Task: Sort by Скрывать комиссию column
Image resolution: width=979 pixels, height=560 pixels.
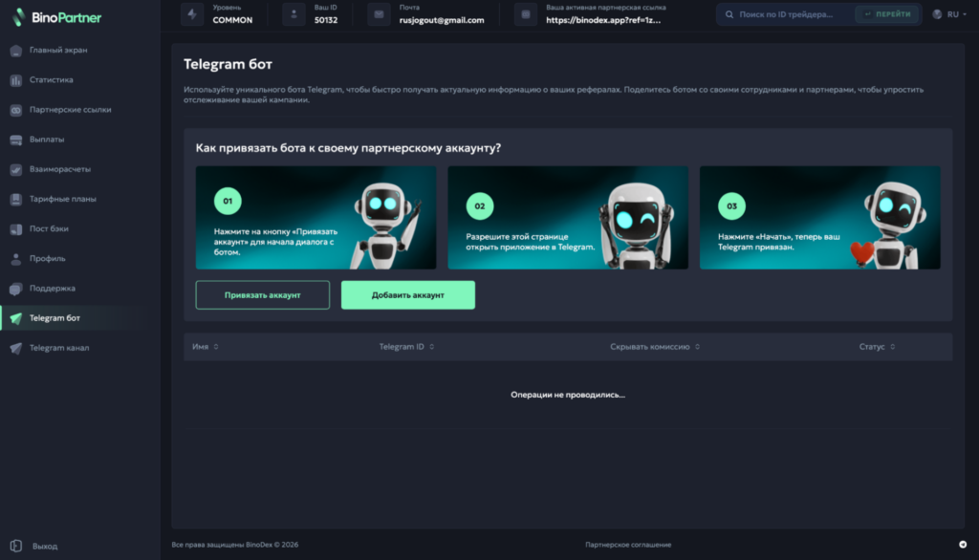Action: (655, 347)
